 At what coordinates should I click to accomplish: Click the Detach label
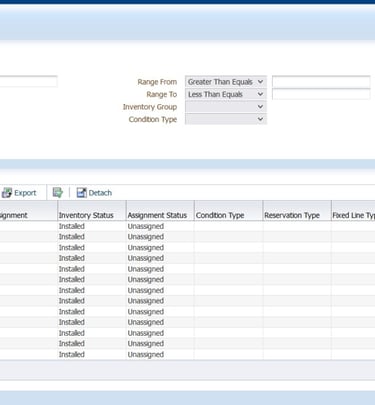pos(100,193)
